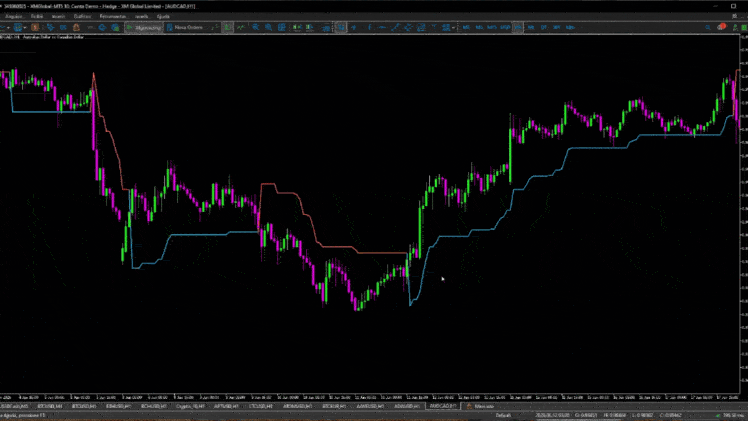Switch to ETHUSD,H1 chart tab
The height and width of the screenshot is (421, 748).
(x=118, y=406)
